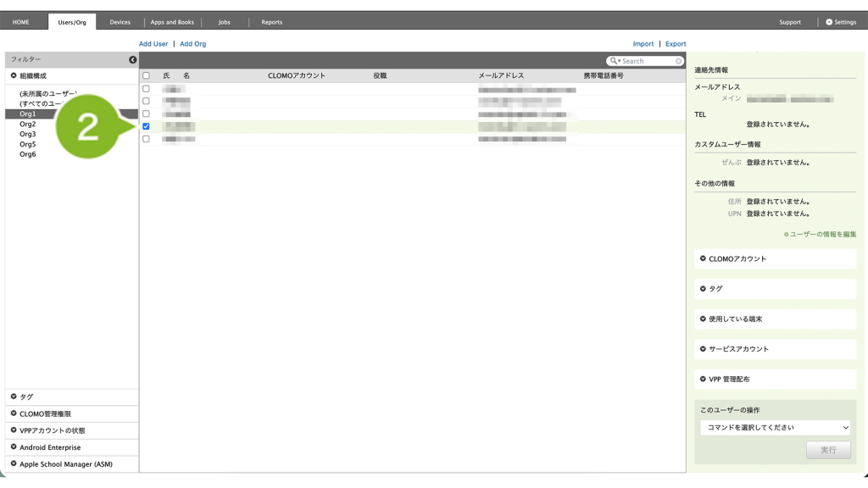Screen dimensions: 868x488
Task: Expand the Android Enterprise filter
Action: click(x=14, y=447)
